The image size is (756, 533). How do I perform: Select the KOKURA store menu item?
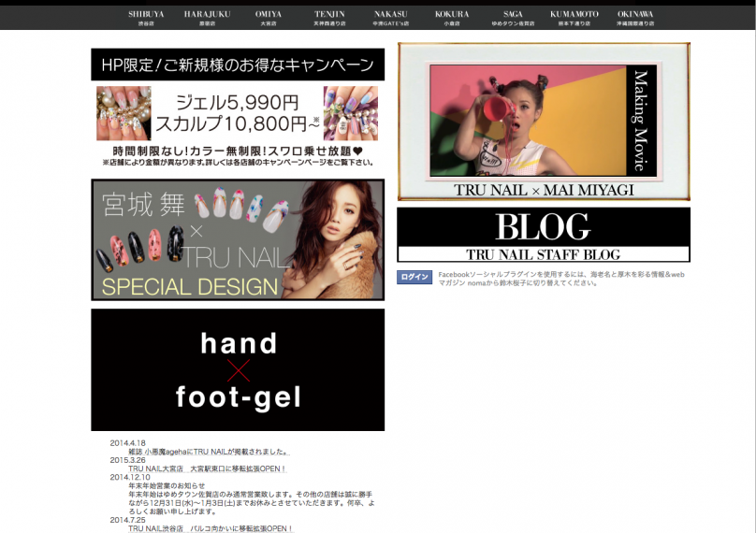click(452, 18)
